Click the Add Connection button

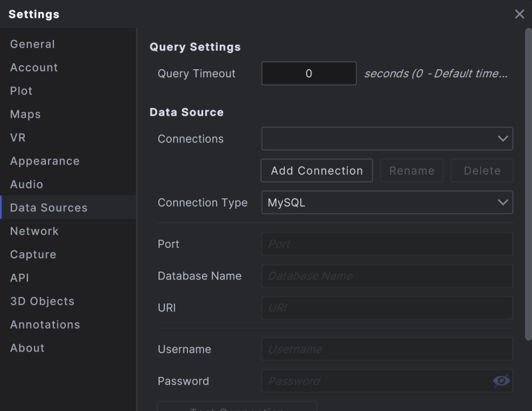(316, 171)
